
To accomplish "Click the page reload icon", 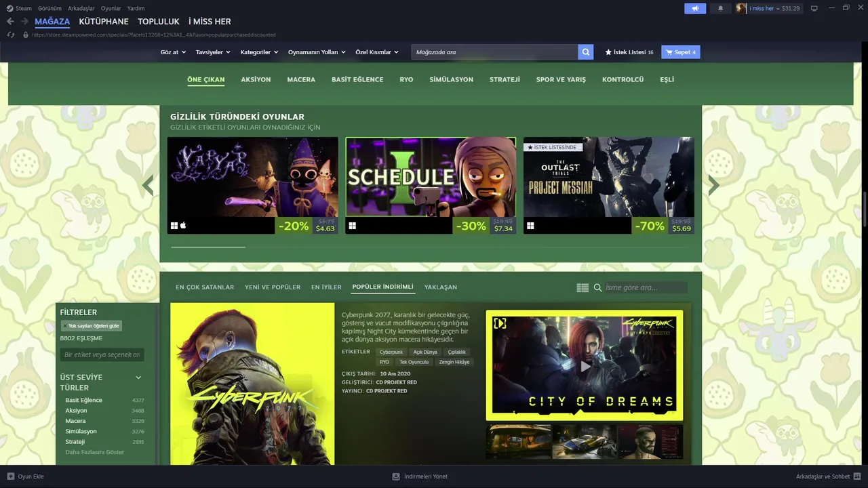I will (11, 35).
